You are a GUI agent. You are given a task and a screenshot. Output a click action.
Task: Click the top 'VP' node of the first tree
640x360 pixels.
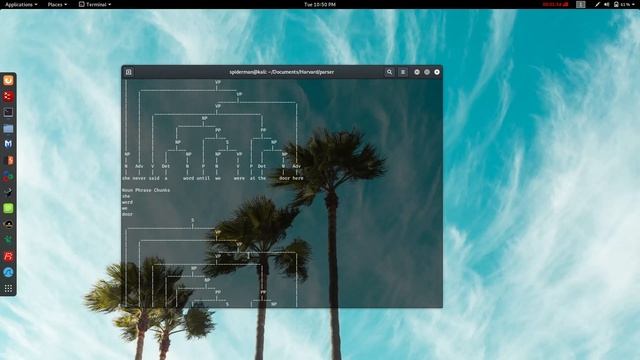218,82
